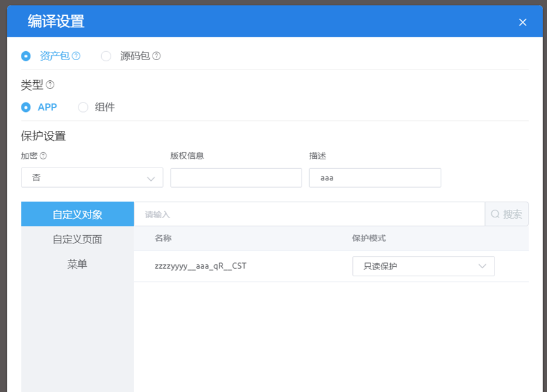Open the 加密 dropdown showing 否
The width and height of the screenshot is (547, 392).
click(x=92, y=178)
